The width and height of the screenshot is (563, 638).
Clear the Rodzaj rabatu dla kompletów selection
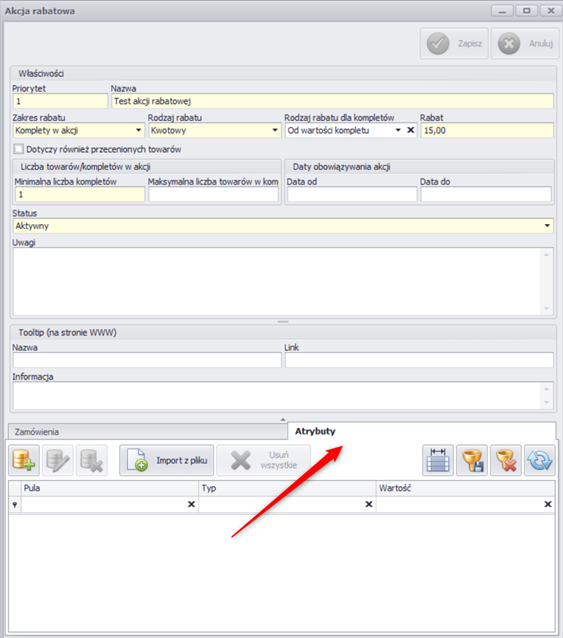point(411,130)
